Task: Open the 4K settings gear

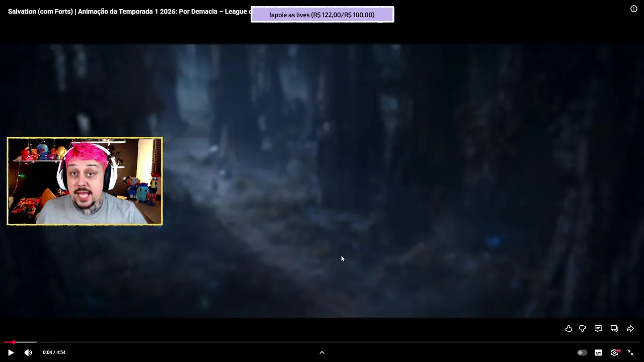Action: pyautogui.click(x=615, y=352)
